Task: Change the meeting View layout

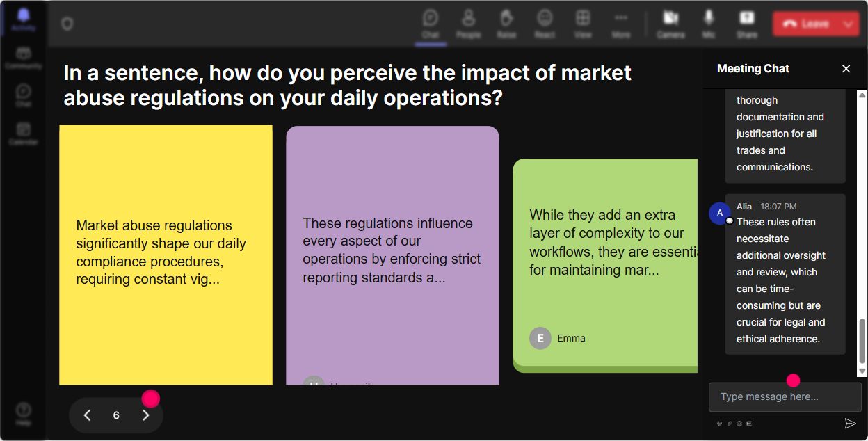Action: 583,24
